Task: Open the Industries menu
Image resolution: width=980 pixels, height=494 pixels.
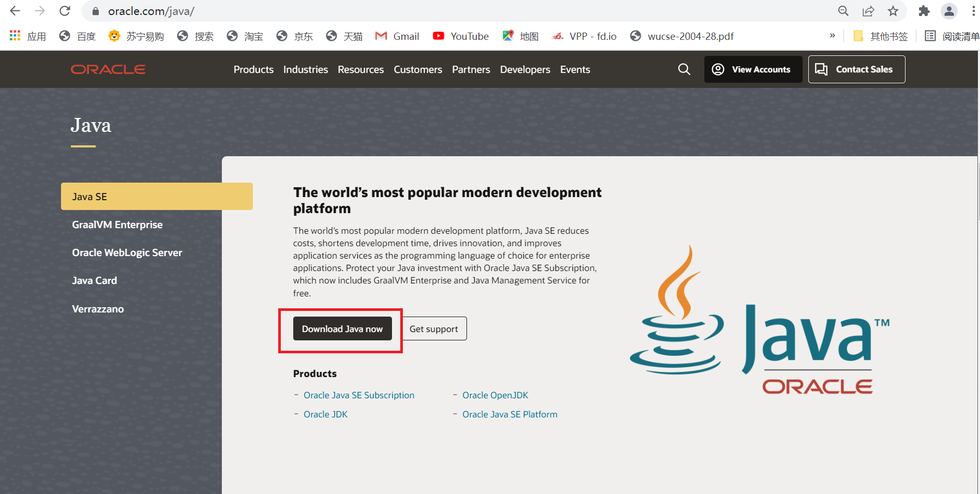Action: pos(306,69)
